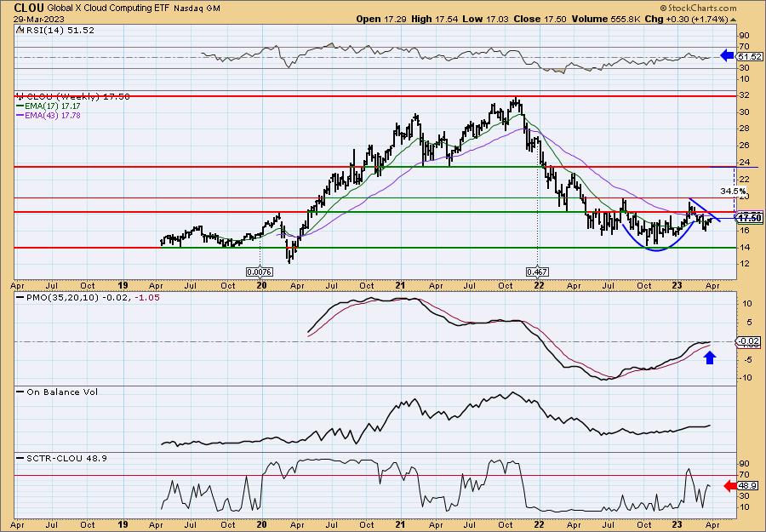The image size is (766, 532).
Task: Click the 22 label on the price axis
Action: 745,180
